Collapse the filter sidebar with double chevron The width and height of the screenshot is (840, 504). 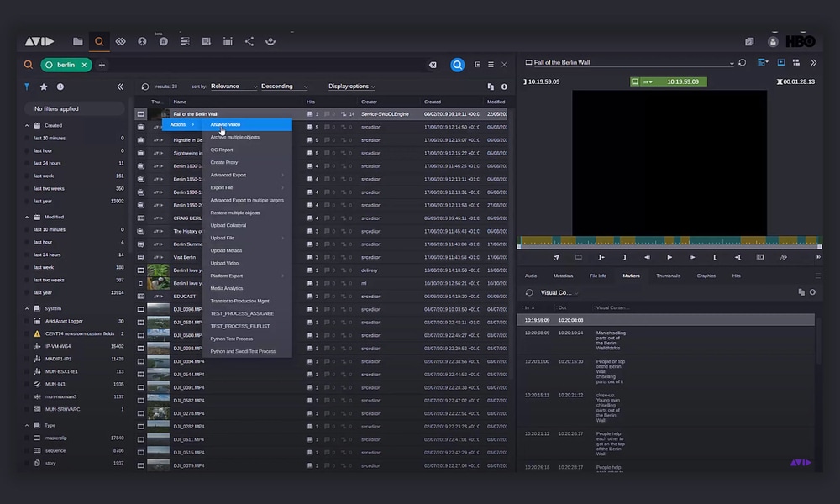(120, 87)
